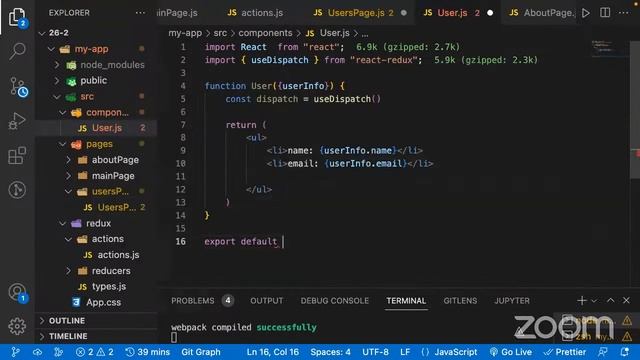Run the file with the play icon
The height and width of the screenshot is (360, 640).
[x=586, y=13]
